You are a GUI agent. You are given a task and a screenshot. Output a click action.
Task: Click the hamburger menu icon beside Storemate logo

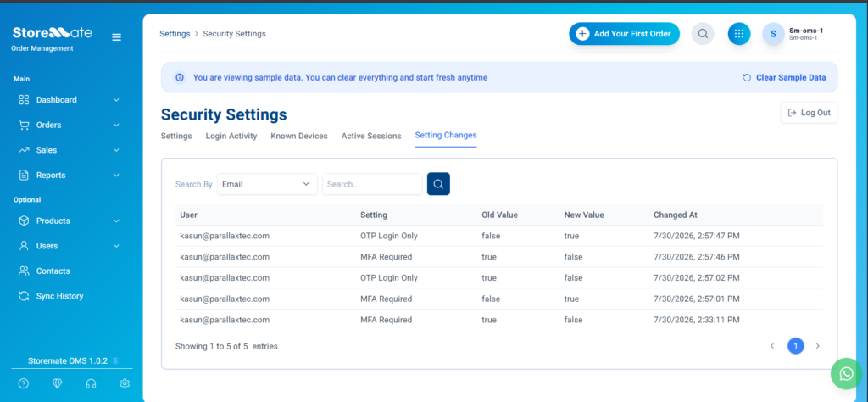[116, 37]
